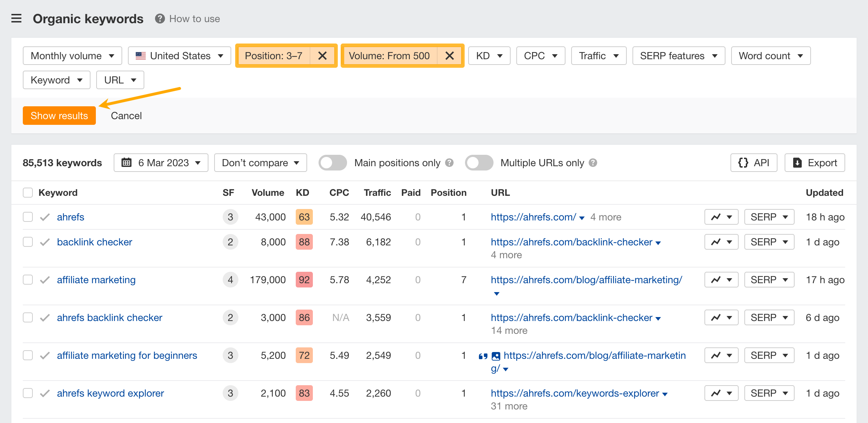Click the Show results button

tap(59, 116)
